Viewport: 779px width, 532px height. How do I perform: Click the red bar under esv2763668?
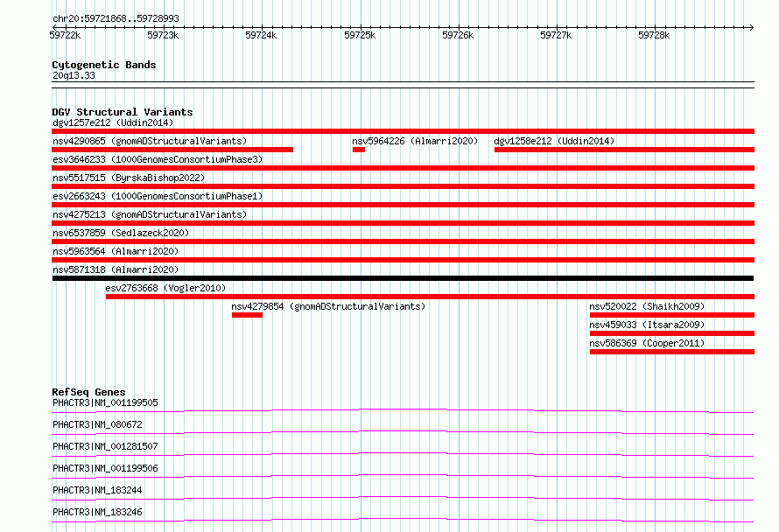pos(430,297)
